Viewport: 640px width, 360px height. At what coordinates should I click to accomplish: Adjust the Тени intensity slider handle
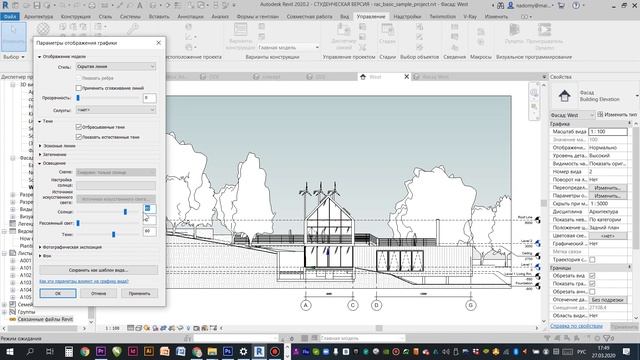click(x=113, y=234)
